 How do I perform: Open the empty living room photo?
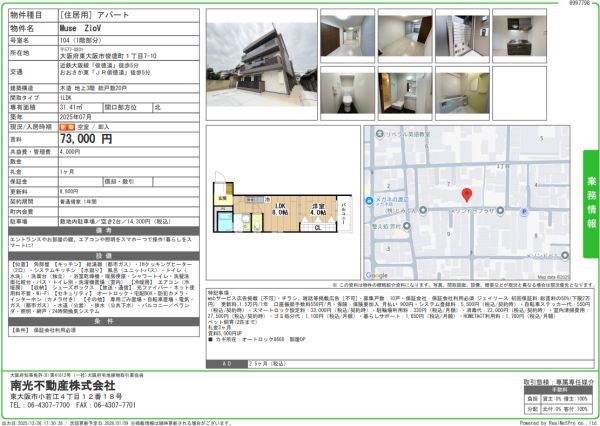point(404,36)
